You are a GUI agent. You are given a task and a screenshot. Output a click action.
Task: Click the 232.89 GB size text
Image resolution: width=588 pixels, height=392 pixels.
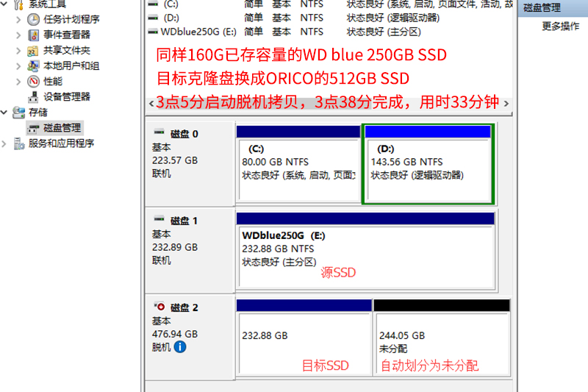175,248
